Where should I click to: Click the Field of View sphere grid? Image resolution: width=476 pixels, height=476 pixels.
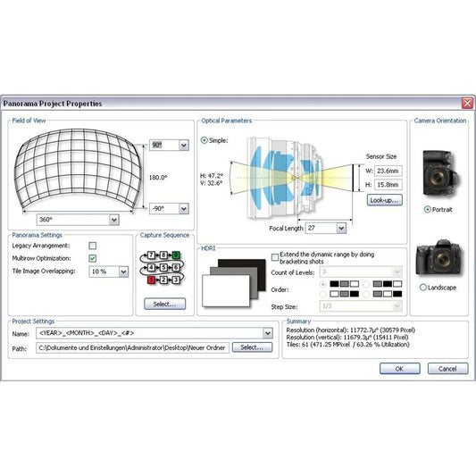click(78, 170)
